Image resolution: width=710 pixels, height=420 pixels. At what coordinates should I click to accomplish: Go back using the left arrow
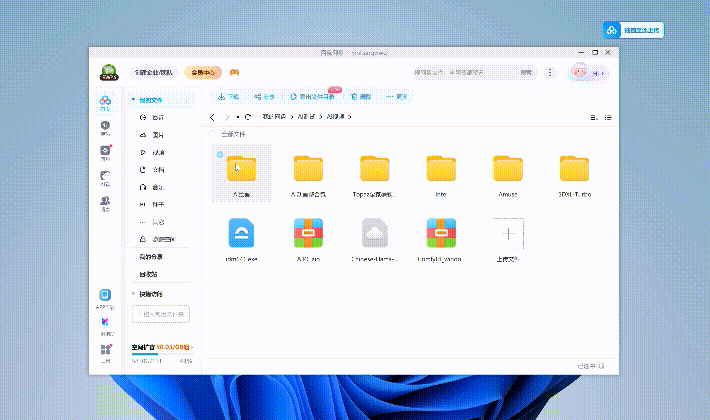[x=212, y=117]
